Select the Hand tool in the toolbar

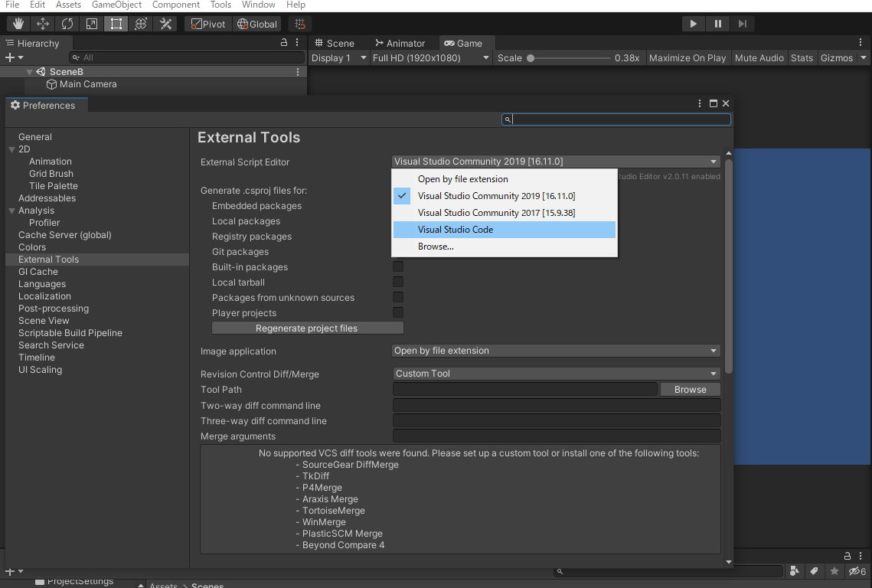click(18, 24)
